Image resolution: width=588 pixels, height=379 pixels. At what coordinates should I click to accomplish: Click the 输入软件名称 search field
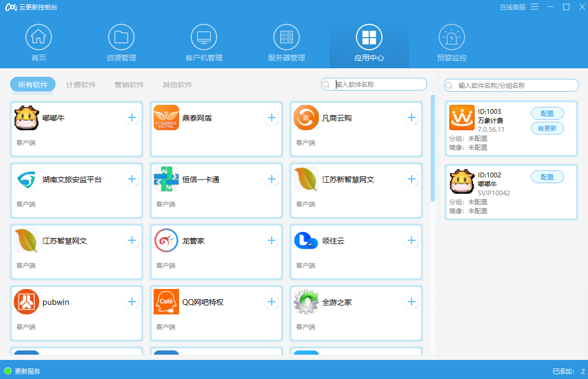pyautogui.click(x=373, y=84)
